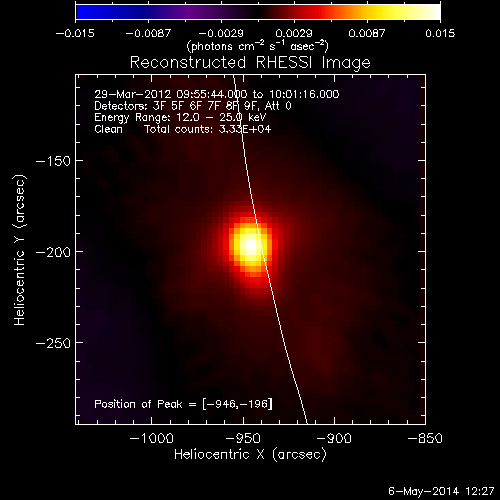Click the -1000 X axis tick label
This screenshot has width=500, height=500.
[x=152, y=438]
